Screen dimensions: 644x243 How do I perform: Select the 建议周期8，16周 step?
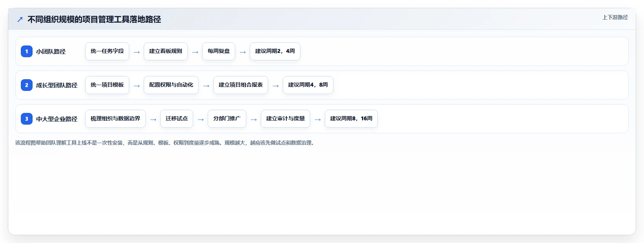[351, 119]
